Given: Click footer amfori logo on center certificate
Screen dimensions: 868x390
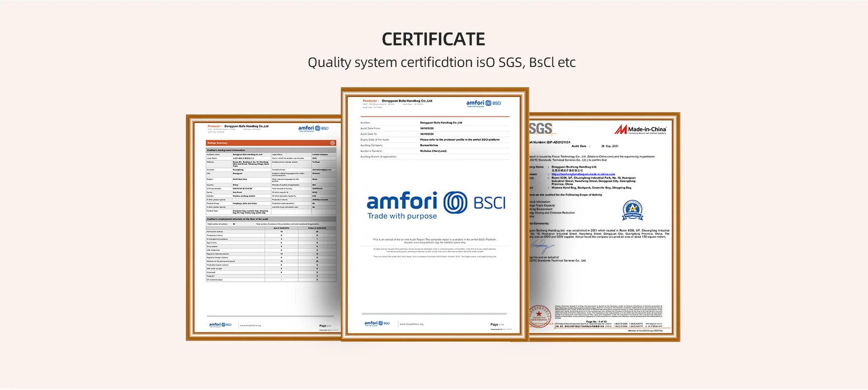Looking at the screenshot, I should point(377,323).
